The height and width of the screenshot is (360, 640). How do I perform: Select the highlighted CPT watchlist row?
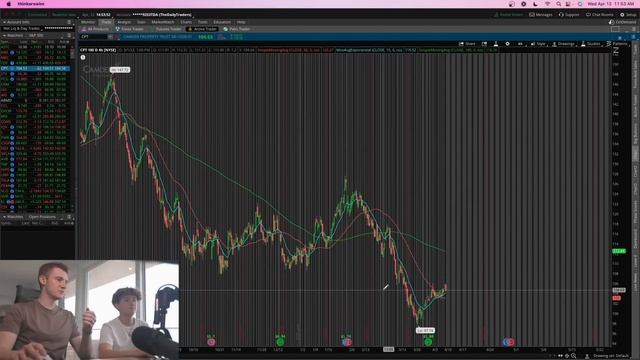tap(35, 69)
